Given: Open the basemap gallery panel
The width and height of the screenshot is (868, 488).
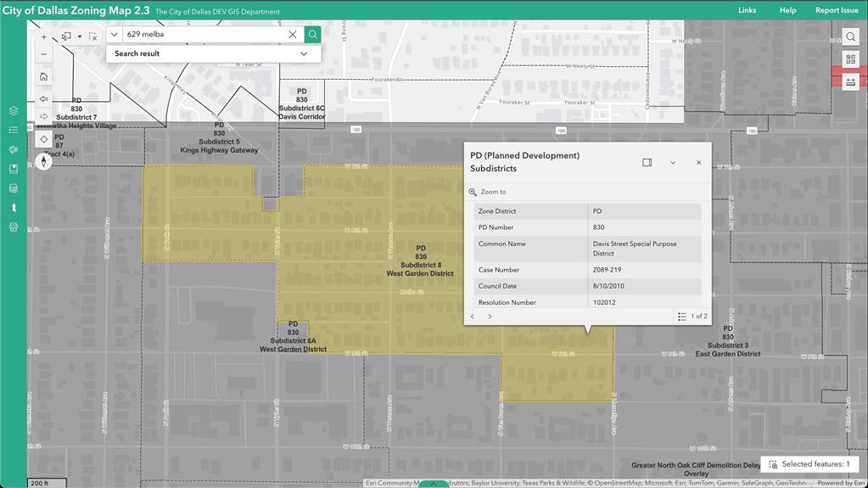Looking at the screenshot, I should pos(14,149).
